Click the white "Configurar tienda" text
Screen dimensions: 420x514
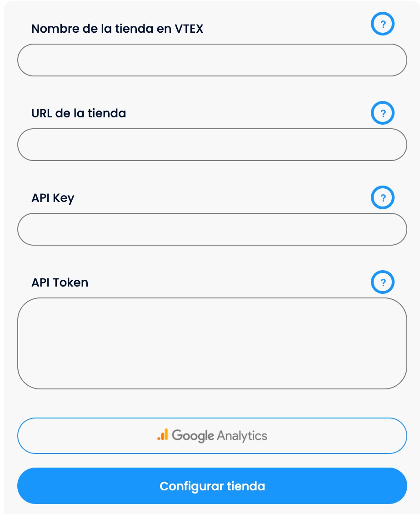(x=212, y=486)
